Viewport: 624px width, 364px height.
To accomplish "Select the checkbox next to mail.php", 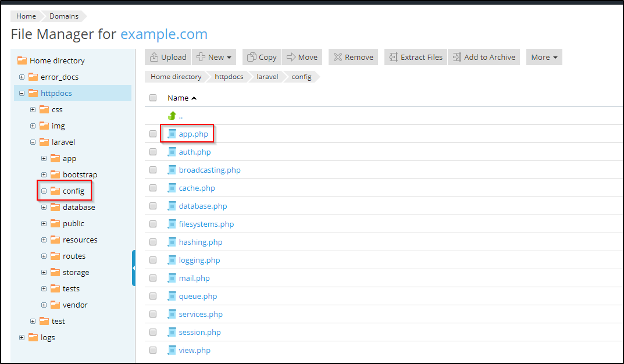I will coord(153,278).
